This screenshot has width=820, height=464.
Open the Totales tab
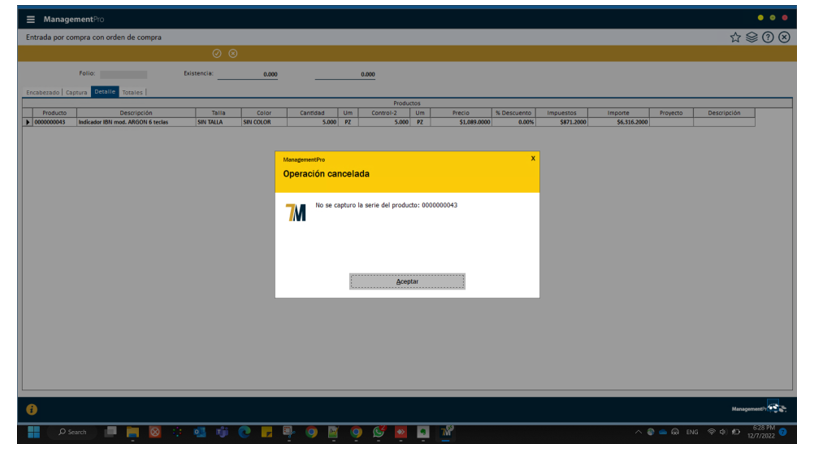(132, 92)
